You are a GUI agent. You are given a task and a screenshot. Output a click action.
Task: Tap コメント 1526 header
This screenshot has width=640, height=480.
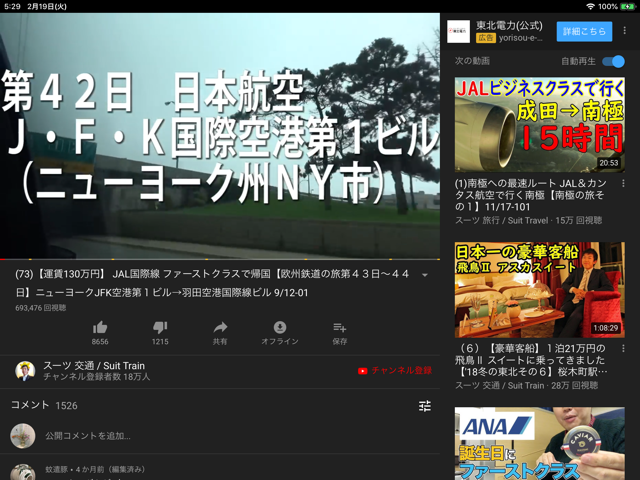point(44,405)
